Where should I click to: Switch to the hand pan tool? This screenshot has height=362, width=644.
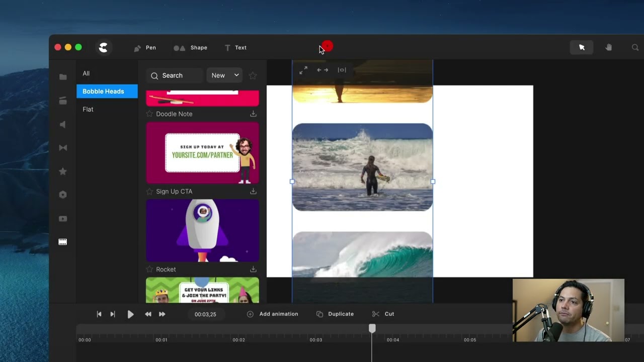point(608,47)
